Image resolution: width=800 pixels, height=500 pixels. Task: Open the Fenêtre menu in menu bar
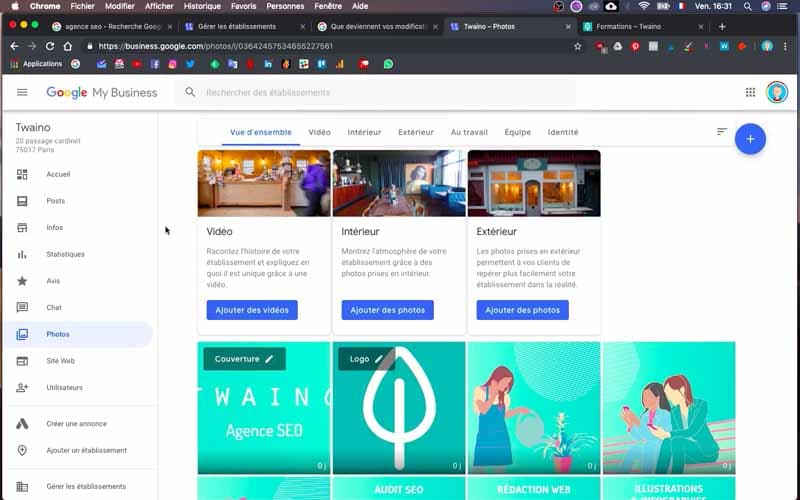tap(328, 6)
